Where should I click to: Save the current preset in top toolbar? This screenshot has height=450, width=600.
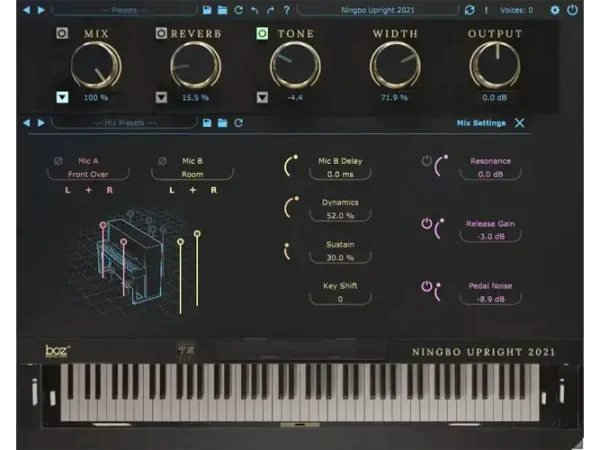click(207, 10)
